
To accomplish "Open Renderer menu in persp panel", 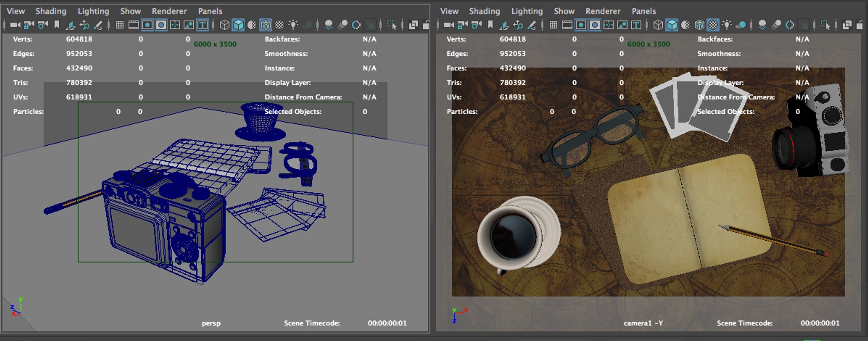I will point(169,11).
